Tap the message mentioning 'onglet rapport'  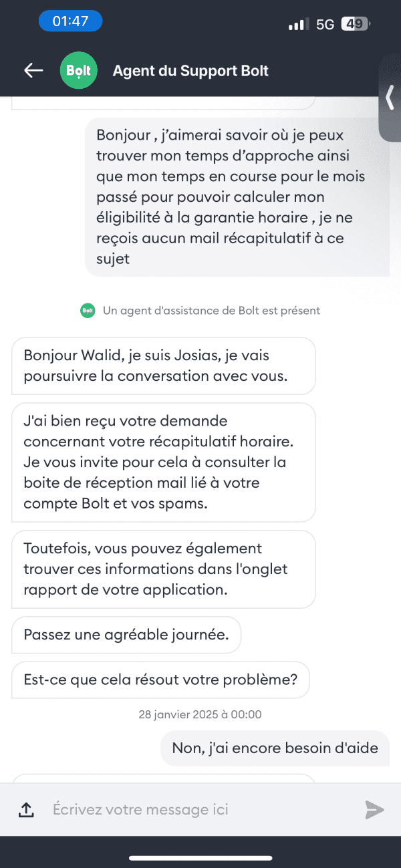164,569
